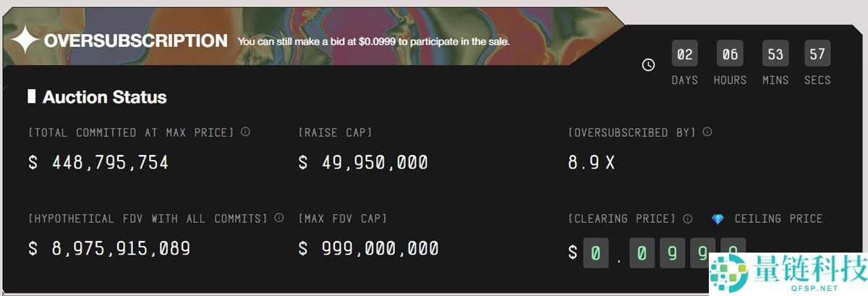Click the green logo icon in the watermark
868x296 pixels.
(728, 273)
